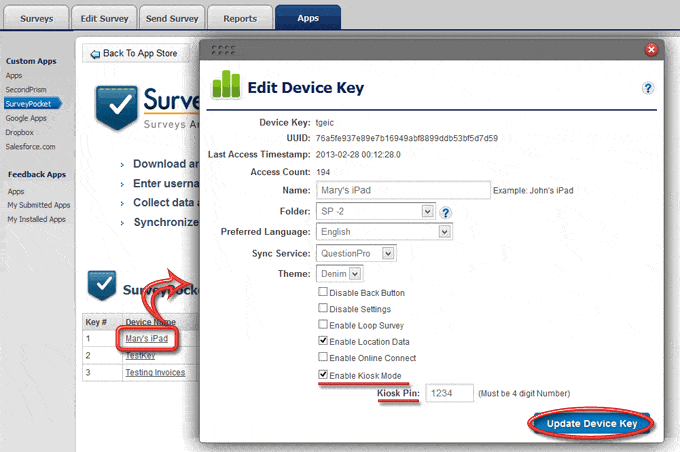Click the dialog drag handle dots
The width and height of the screenshot is (680, 452).
pyautogui.click(x=223, y=48)
